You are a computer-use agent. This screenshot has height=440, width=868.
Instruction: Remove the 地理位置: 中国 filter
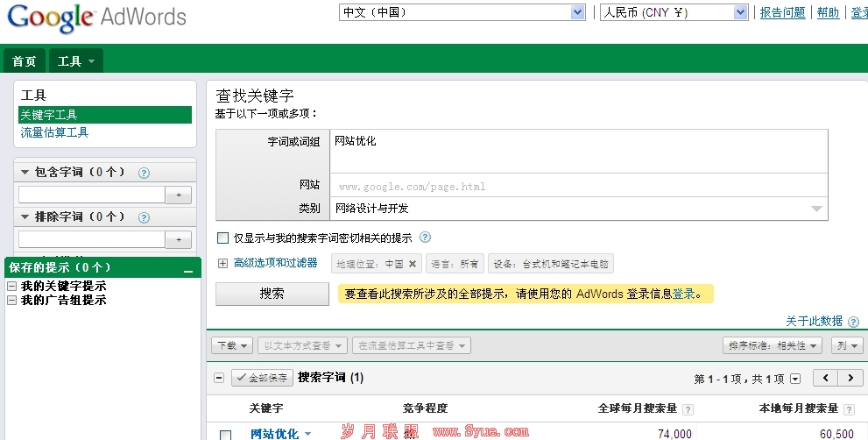[413, 264]
